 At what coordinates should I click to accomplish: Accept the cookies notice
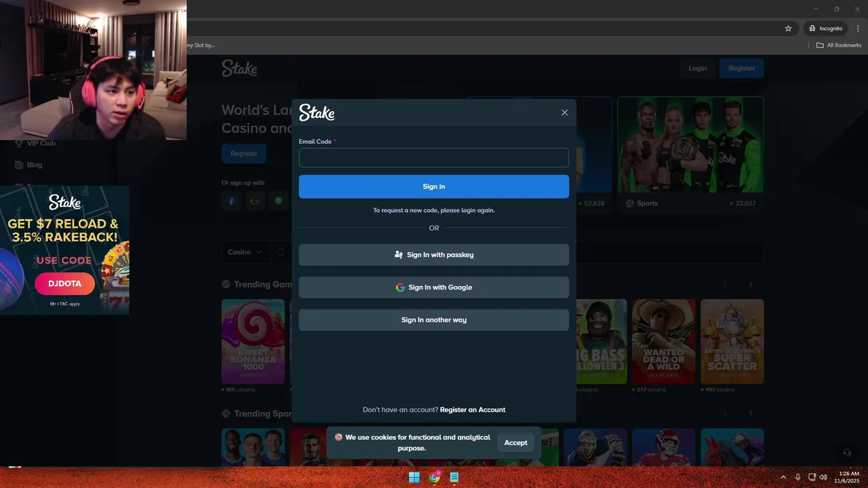pyautogui.click(x=515, y=443)
